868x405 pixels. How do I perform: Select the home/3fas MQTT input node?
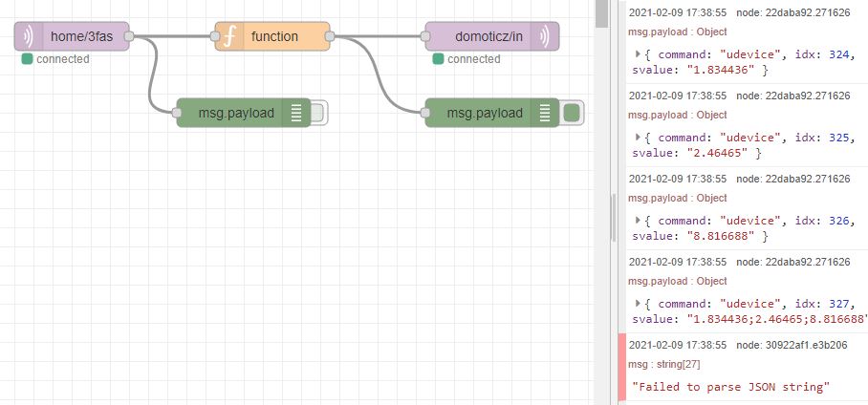(x=72, y=36)
